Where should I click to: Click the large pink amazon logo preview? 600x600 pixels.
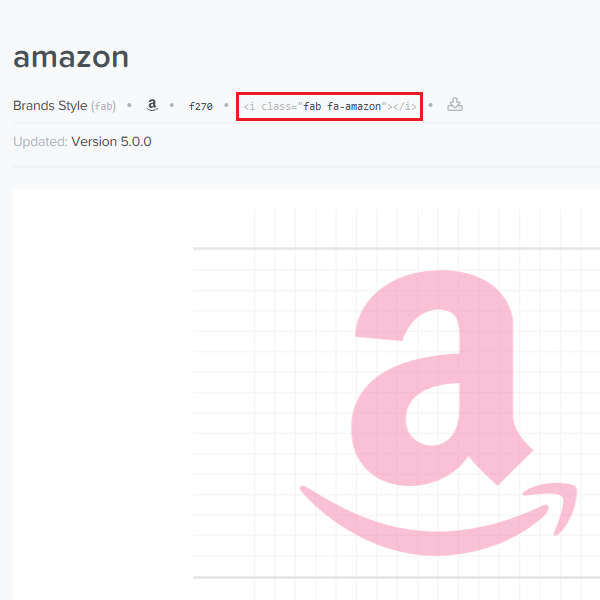click(x=438, y=413)
